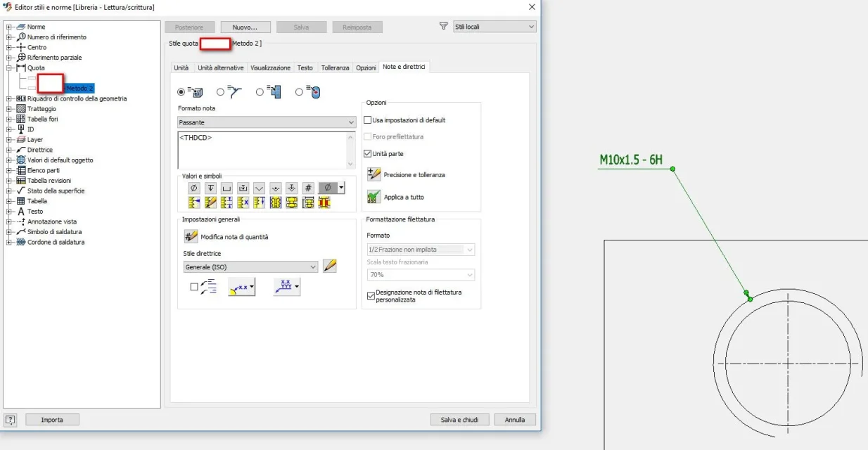The height and width of the screenshot is (450, 868).
Task: Click the Importa button
Action: (x=52, y=420)
